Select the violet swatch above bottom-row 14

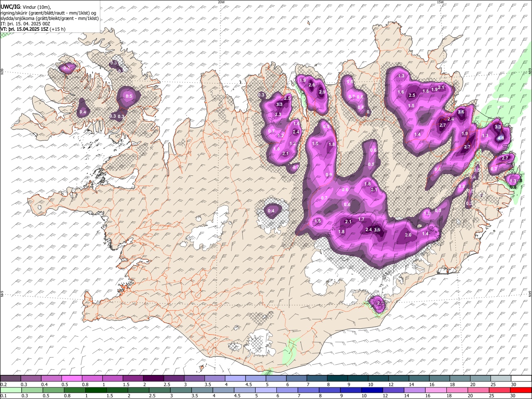[415, 390]
